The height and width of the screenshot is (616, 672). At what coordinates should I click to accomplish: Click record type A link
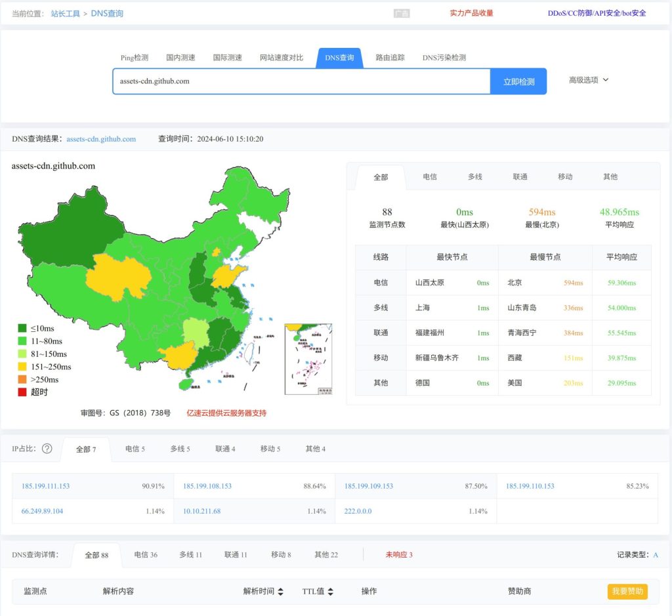pyautogui.click(x=656, y=555)
